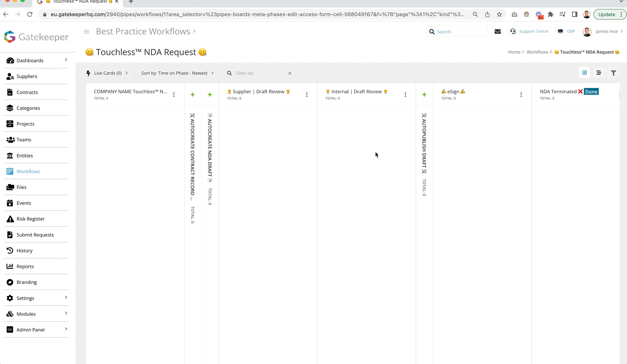Open the browser extensions puzzle icon
627x364 pixels.
[551, 14]
